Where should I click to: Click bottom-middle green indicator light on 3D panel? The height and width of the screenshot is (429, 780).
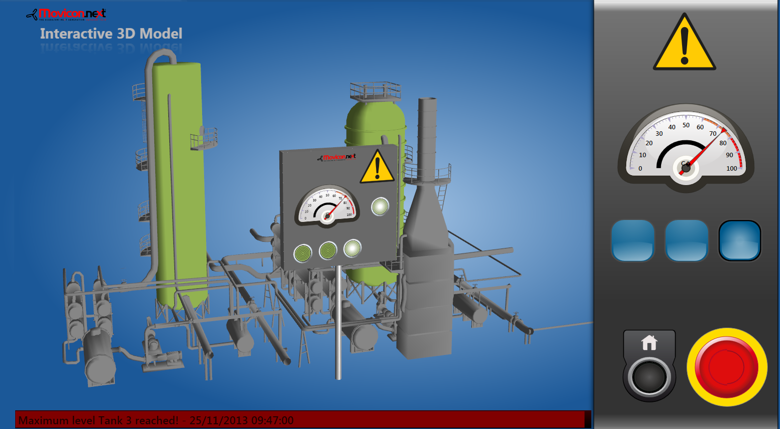(x=327, y=251)
